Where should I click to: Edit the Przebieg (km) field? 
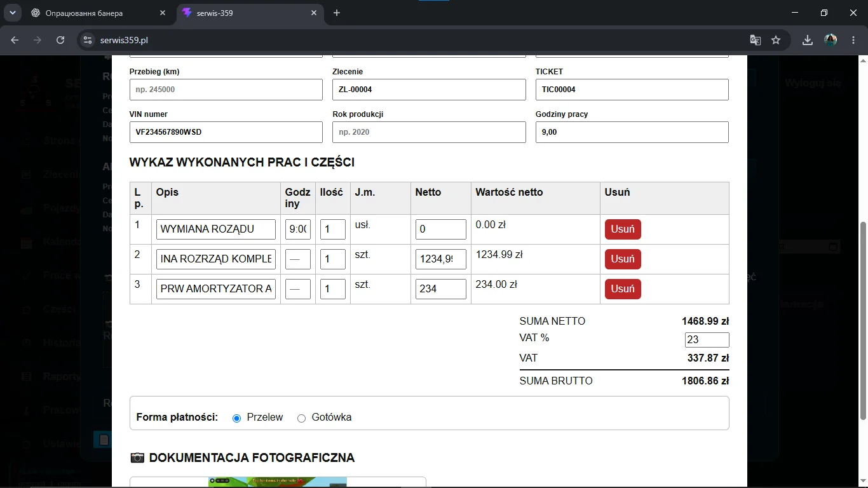[x=226, y=90]
